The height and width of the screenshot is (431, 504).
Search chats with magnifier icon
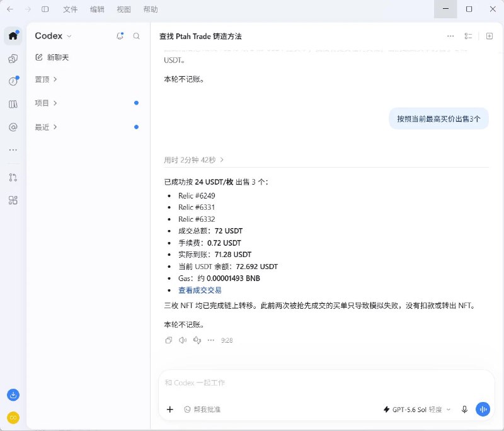pyautogui.click(x=136, y=36)
